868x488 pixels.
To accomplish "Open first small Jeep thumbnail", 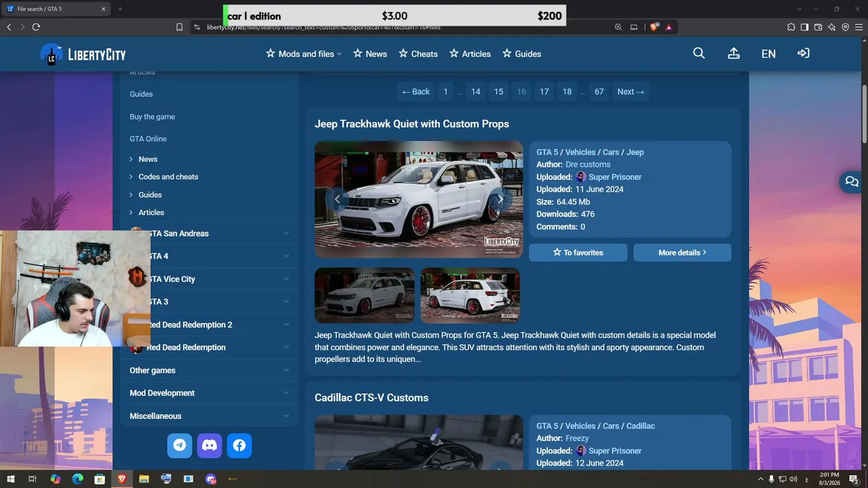I will point(365,295).
